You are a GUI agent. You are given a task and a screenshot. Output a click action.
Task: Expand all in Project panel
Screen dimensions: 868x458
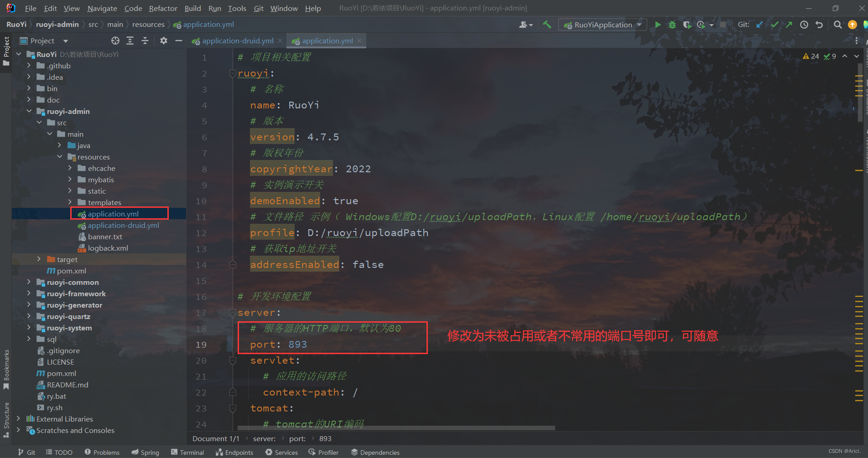click(130, 41)
